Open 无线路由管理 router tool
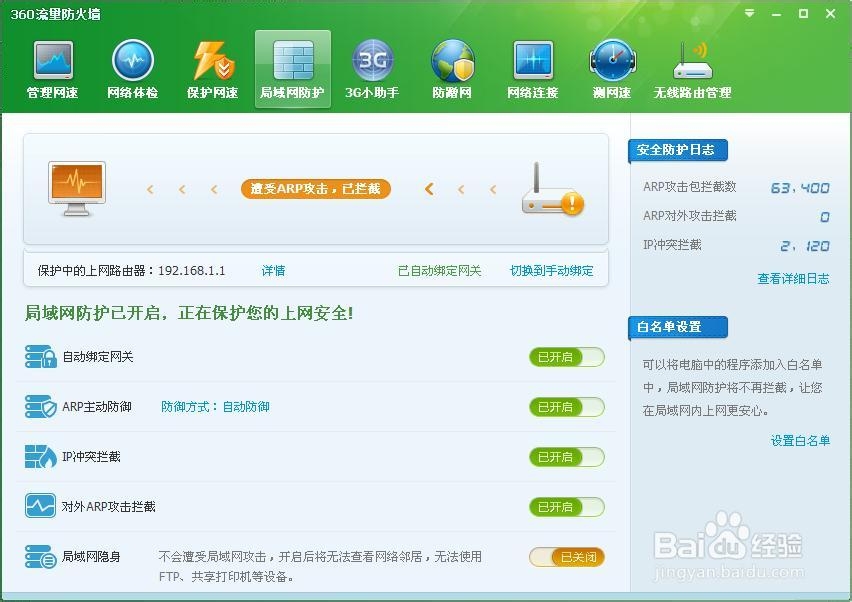Viewport: 852px width, 602px height. tap(692, 70)
